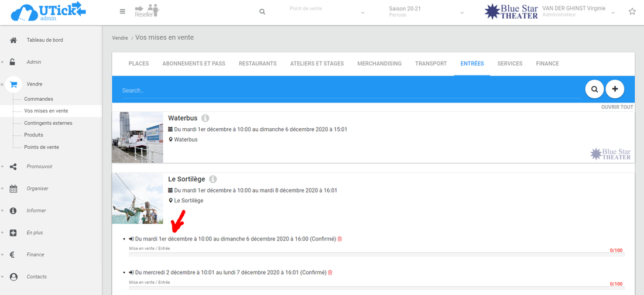Click the Waterbus thumbnail image
The height and width of the screenshot is (295, 644).
point(138,137)
